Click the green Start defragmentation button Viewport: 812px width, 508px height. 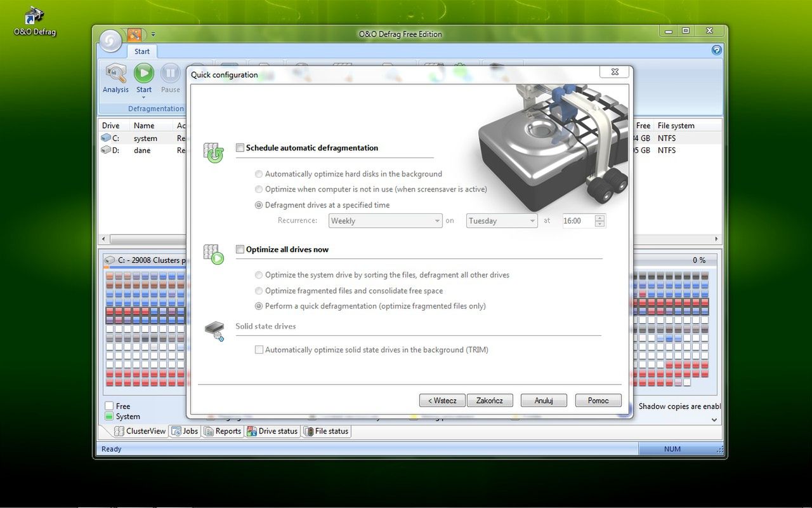(143, 74)
